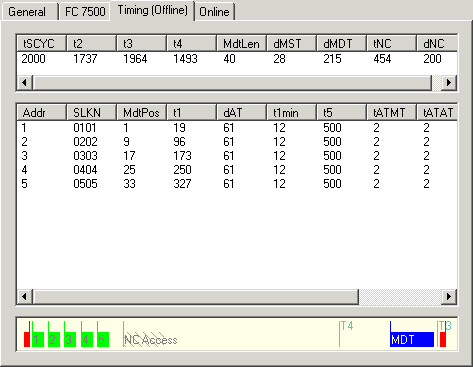Select the dMDT value 215
Viewport: 473px width, 367px height.
tap(332, 59)
